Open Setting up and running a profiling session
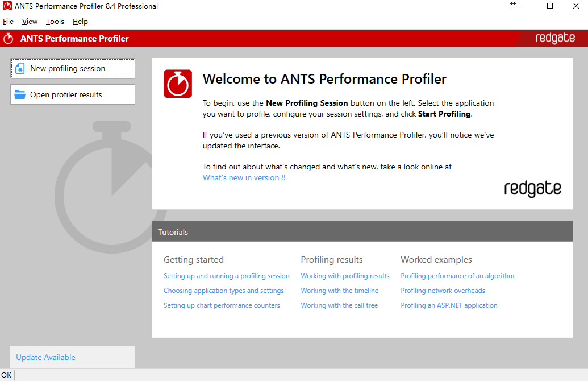The image size is (588, 381). tap(227, 276)
